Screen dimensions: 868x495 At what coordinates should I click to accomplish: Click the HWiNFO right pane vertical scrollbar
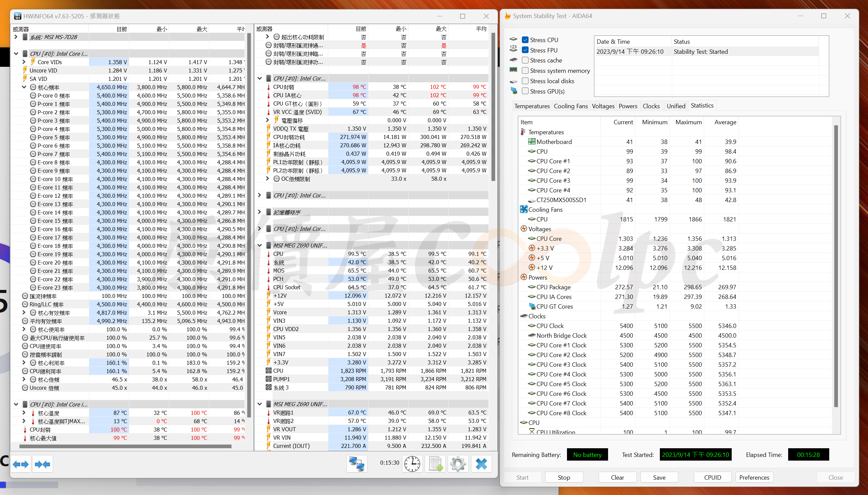[x=493, y=107]
